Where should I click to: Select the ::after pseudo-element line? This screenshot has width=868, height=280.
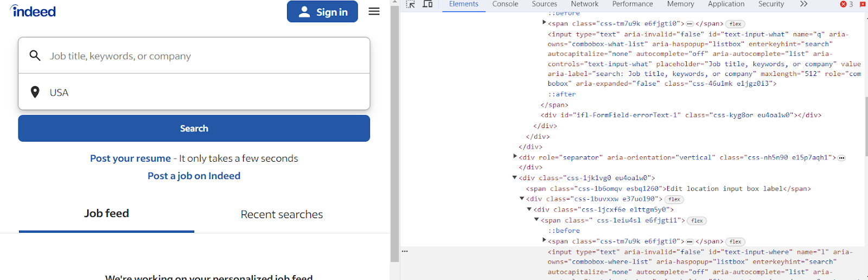click(561, 94)
